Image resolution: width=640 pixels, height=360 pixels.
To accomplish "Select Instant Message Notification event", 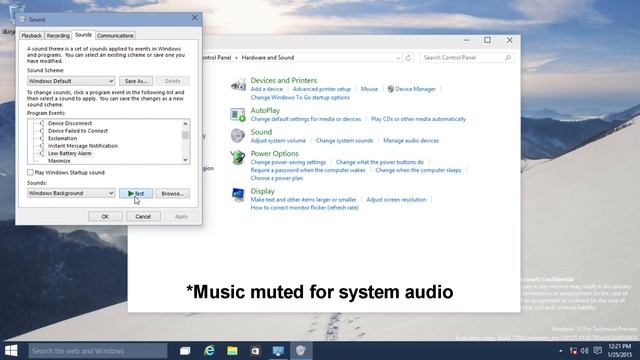I will [x=83, y=146].
